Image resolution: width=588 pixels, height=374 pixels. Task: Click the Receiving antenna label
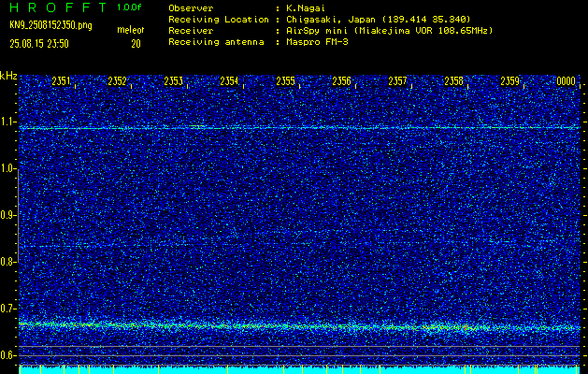point(216,42)
